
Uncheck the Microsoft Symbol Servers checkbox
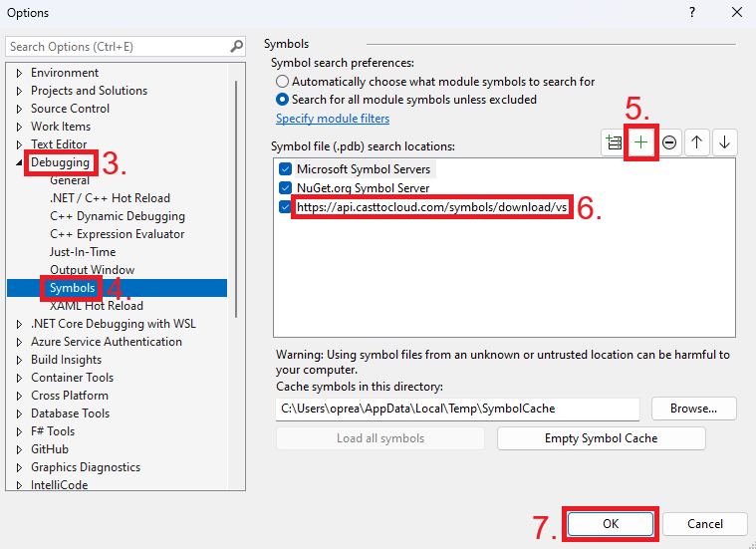(286, 169)
